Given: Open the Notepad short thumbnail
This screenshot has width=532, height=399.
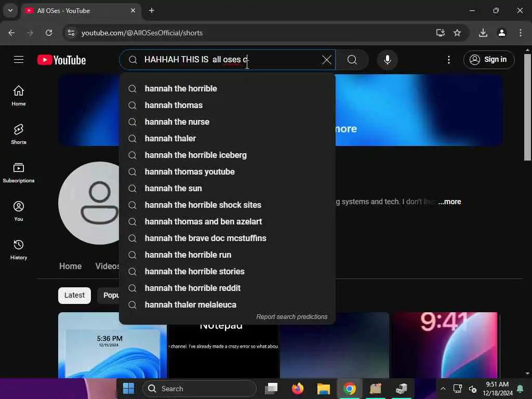Looking at the screenshot, I should click(x=223, y=351).
